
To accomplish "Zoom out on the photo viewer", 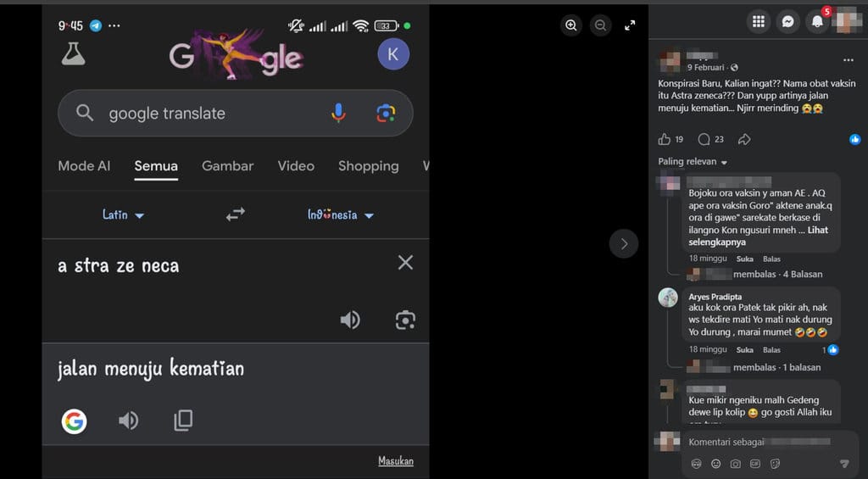I will [x=600, y=25].
